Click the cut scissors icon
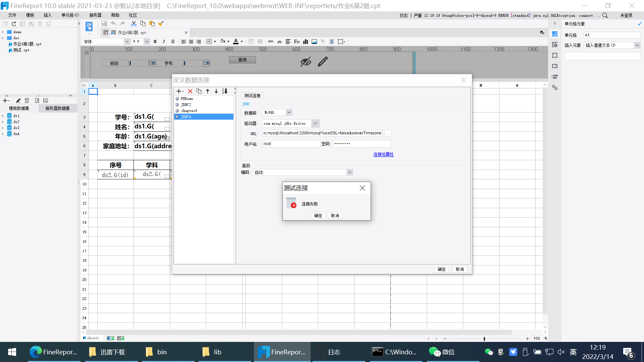644x362 pixels. tap(134, 23)
